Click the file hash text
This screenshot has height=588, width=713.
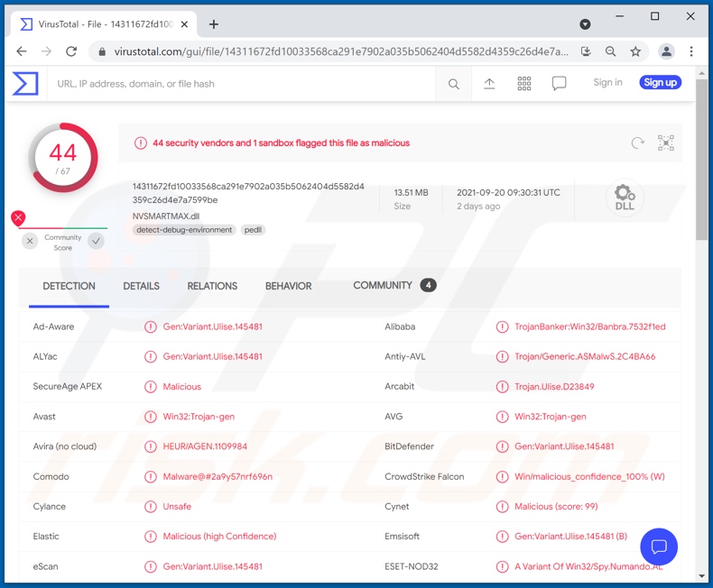[248, 193]
